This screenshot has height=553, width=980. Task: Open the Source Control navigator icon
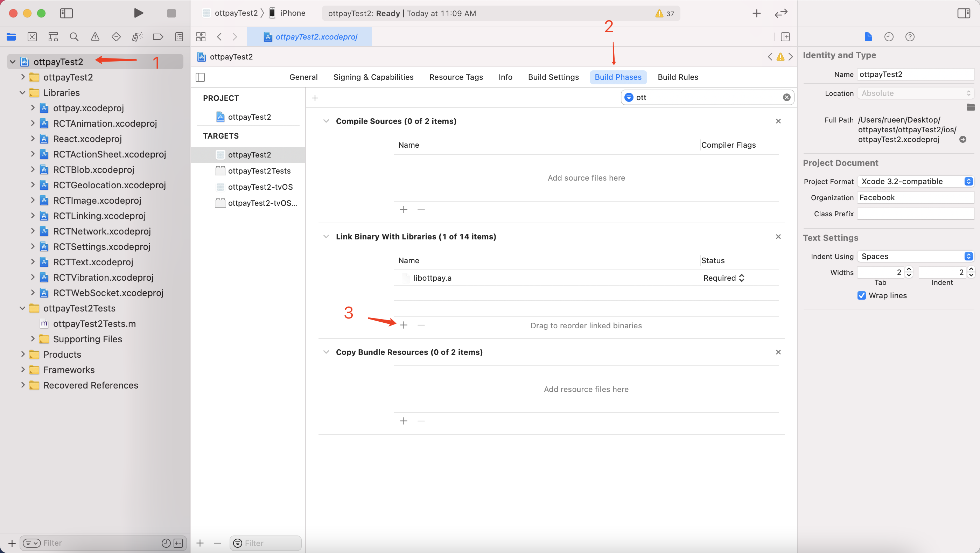32,37
